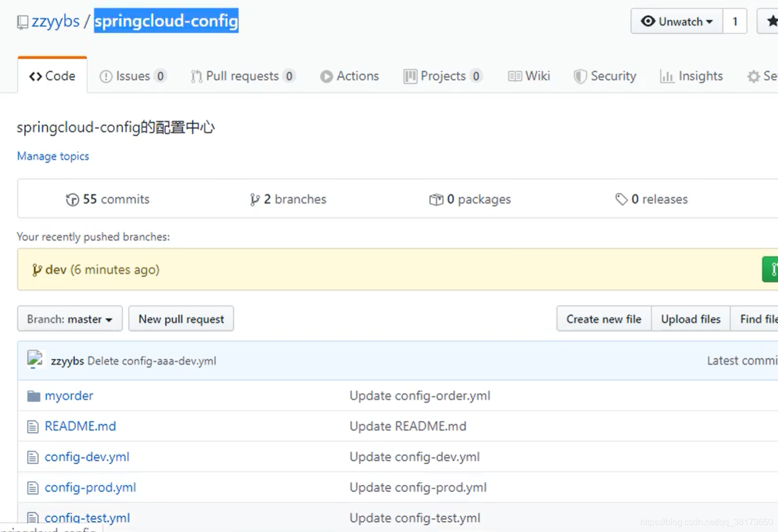The height and width of the screenshot is (532, 778).
Task: Open the 0 packages link
Action: 470,199
